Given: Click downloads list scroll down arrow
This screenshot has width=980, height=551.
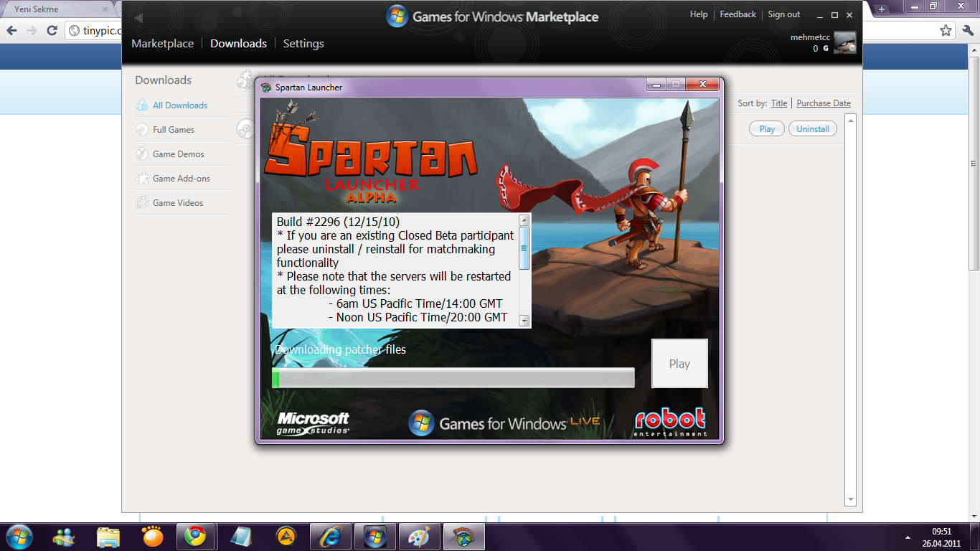Looking at the screenshot, I should 851,499.
